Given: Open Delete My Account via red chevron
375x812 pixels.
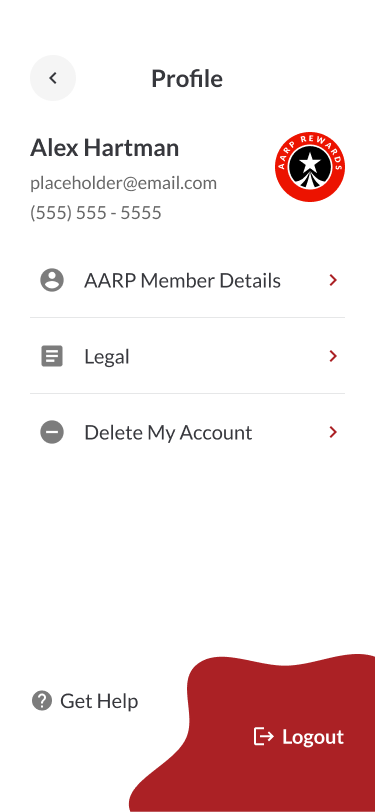Looking at the screenshot, I should [x=333, y=432].
